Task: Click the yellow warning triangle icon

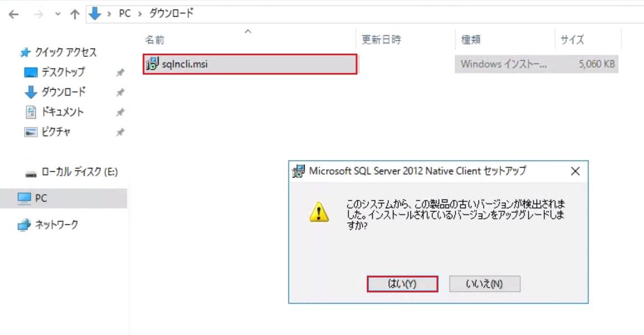Action: 319,212
